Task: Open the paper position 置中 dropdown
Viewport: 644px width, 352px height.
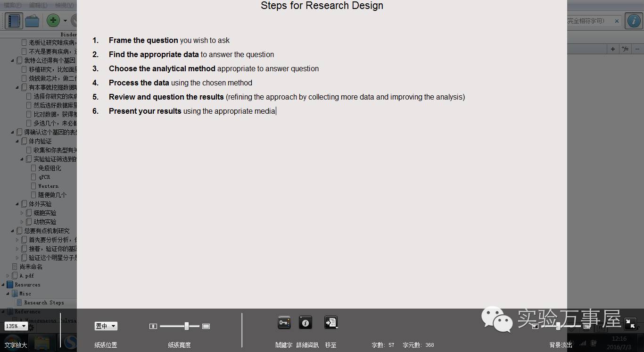Action: [106, 326]
